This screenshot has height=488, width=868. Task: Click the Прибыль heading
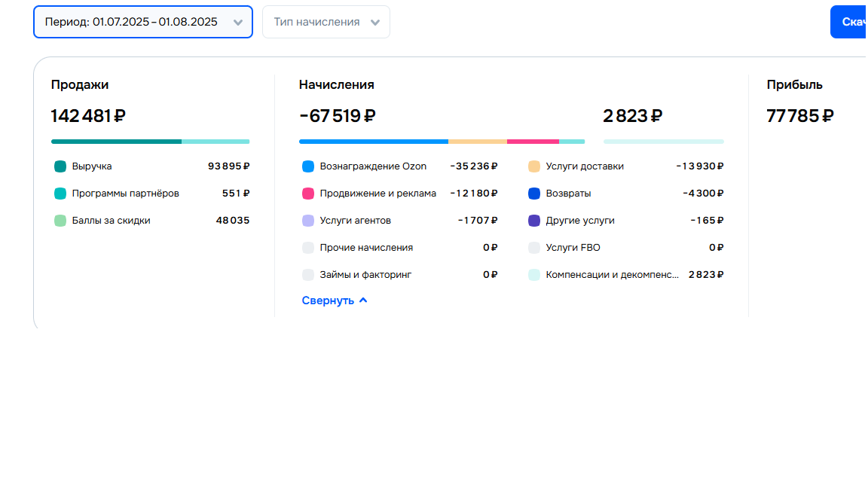794,85
